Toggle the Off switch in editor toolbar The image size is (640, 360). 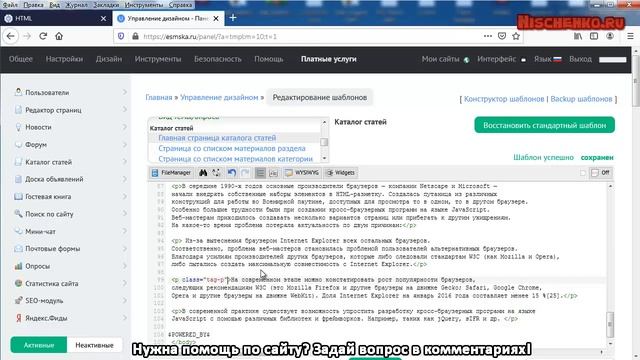(x=601, y=173)
